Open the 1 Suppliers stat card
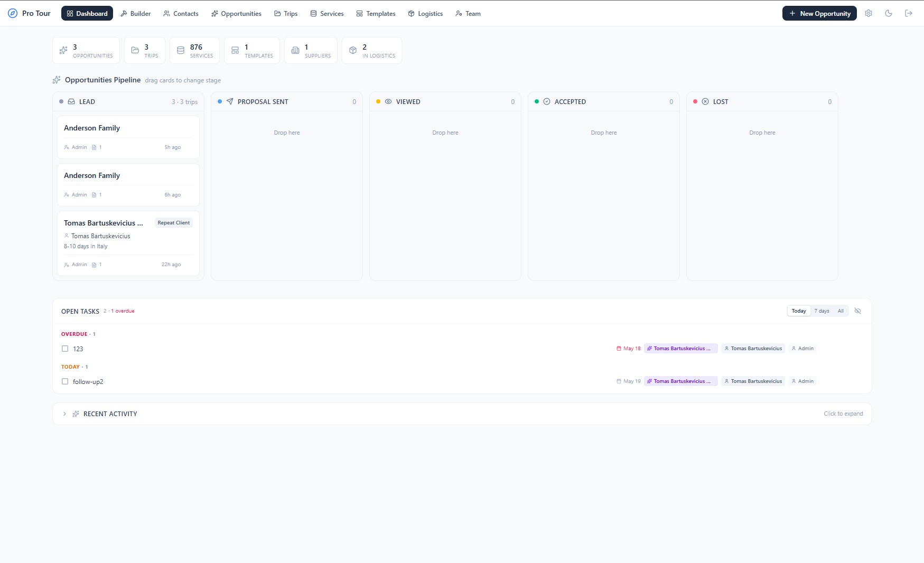Viewport: 924px width, 563px height. pos(311,51)
